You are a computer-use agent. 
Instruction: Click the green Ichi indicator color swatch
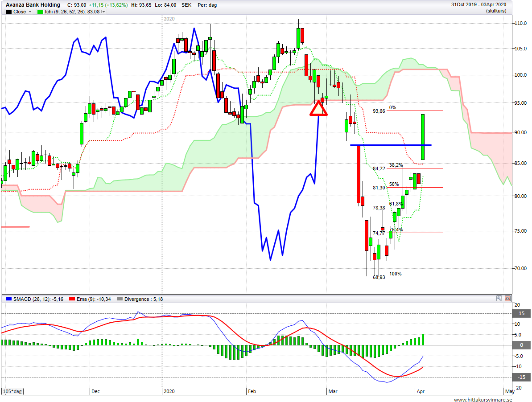point(41,12)
